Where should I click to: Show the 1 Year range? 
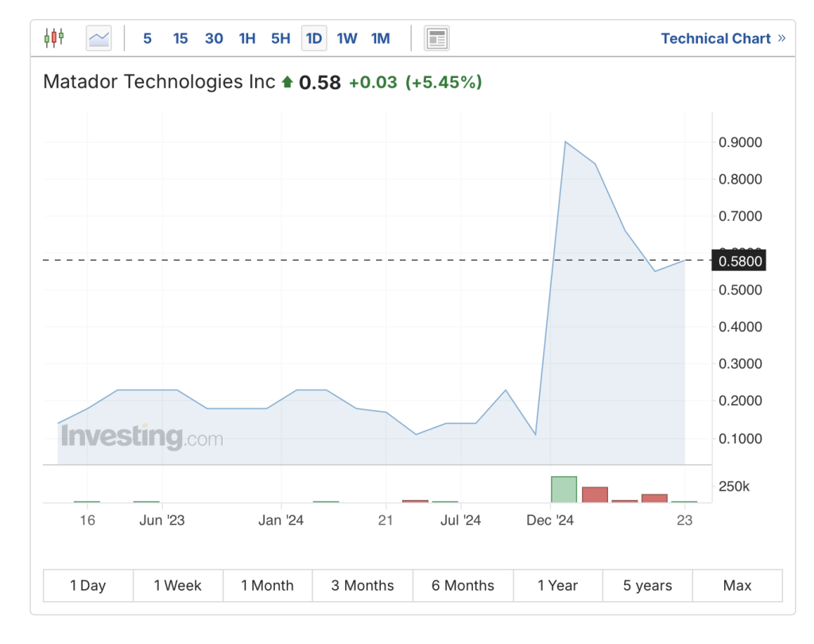pyautogui.click(x=558, y=585)
